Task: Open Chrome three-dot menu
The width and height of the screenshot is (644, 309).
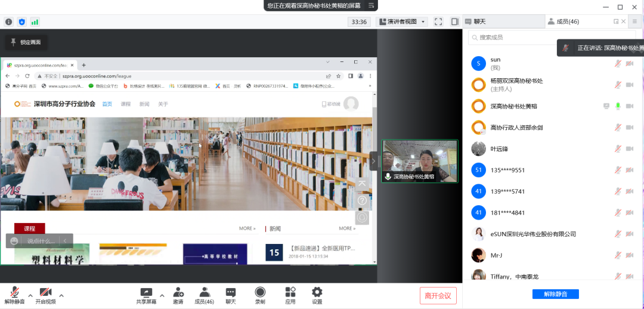Action: coord(370,76)
